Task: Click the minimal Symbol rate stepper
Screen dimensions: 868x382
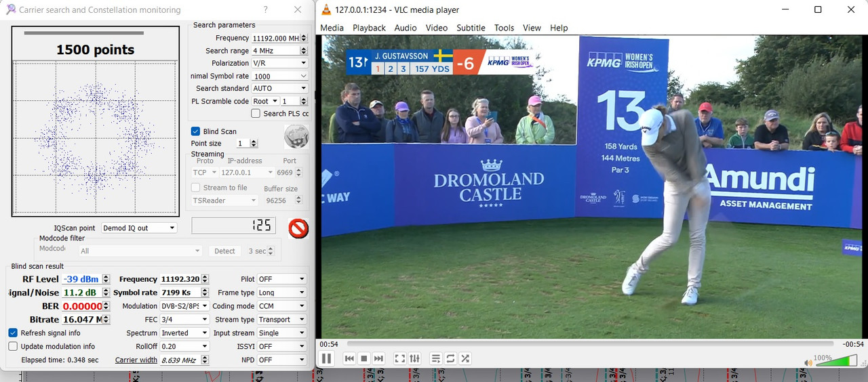Action: point(304,76)
